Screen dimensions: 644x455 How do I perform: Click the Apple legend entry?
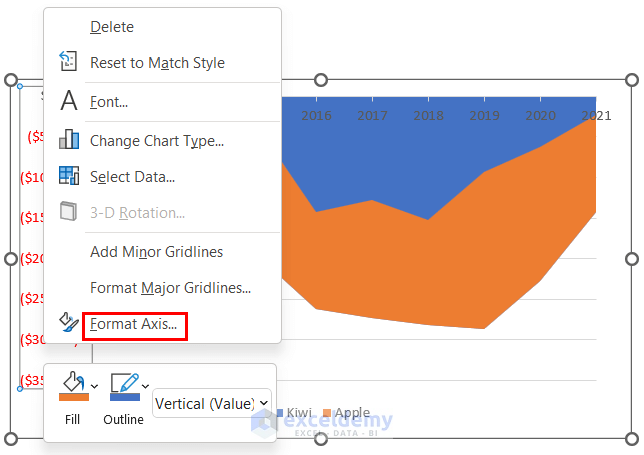point(346,412)
